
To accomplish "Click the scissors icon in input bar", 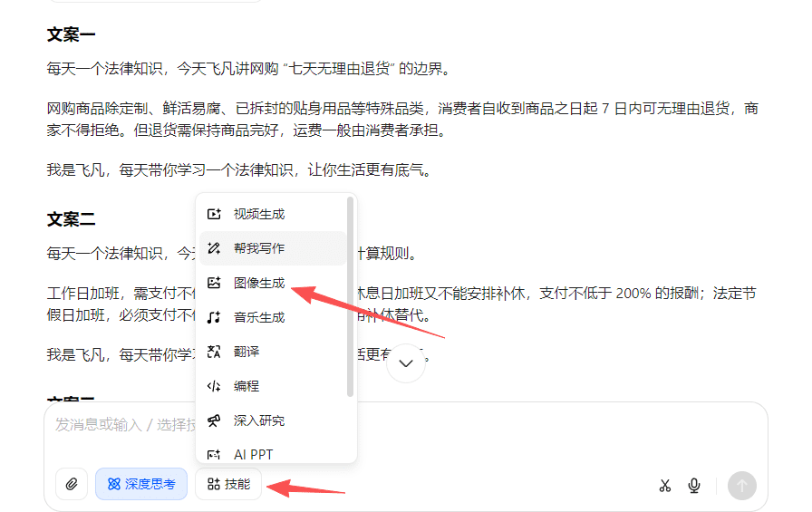I will coord(664,486).
